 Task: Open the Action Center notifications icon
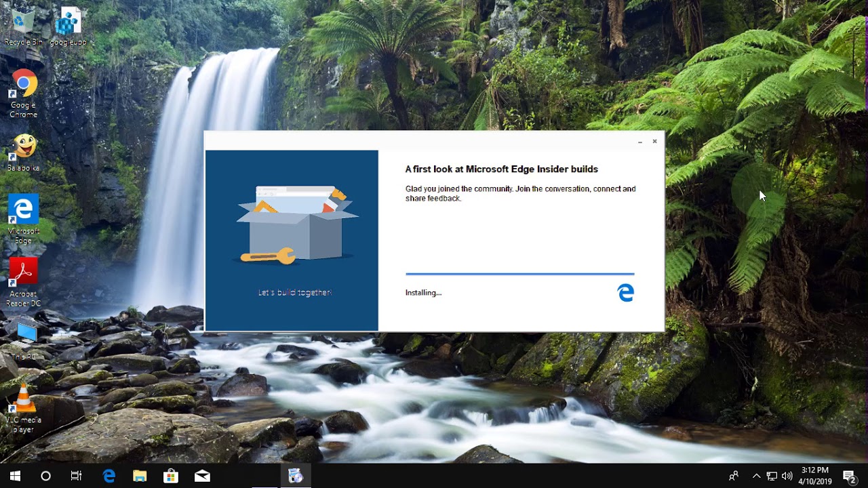[x=849, y=476]
